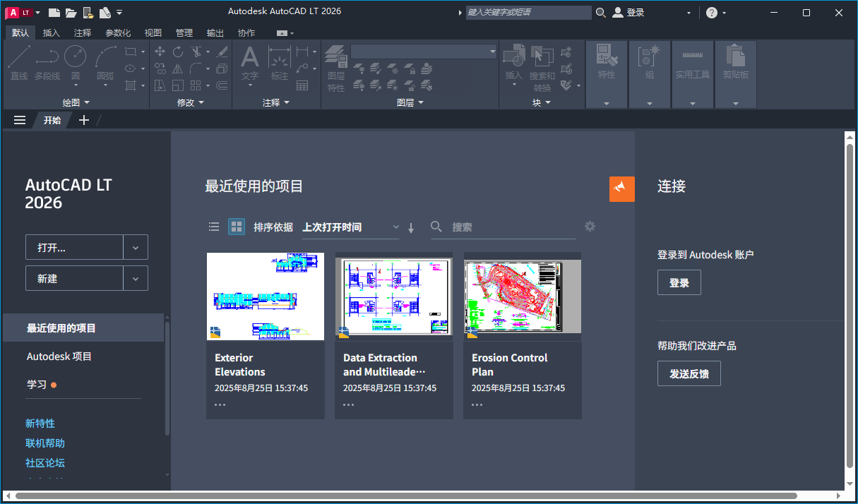858x504 pixels.
Task: Click the orange announcements megaphone icon
Action: pos(621,189)
